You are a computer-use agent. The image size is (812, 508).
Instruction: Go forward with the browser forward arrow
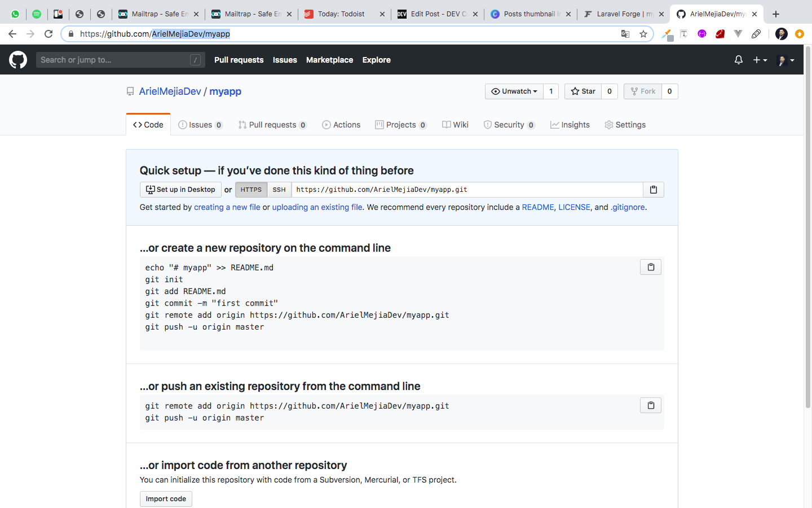pyautogui.click(x=30, y=34)
